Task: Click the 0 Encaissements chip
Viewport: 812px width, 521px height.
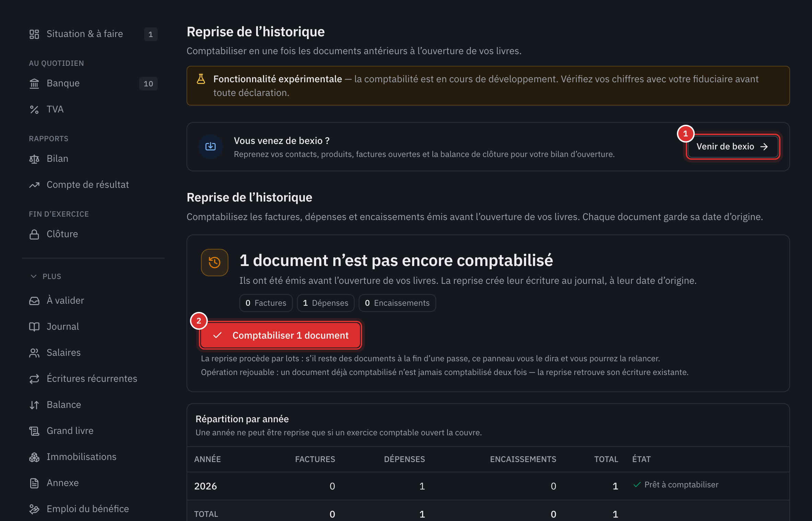Action: 397,303
